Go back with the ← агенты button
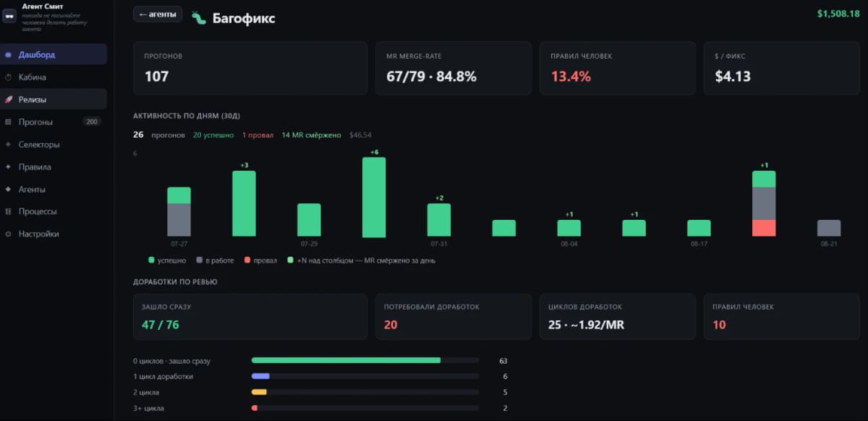The width and height of the screenshot is (868, 421). point(158,14)
